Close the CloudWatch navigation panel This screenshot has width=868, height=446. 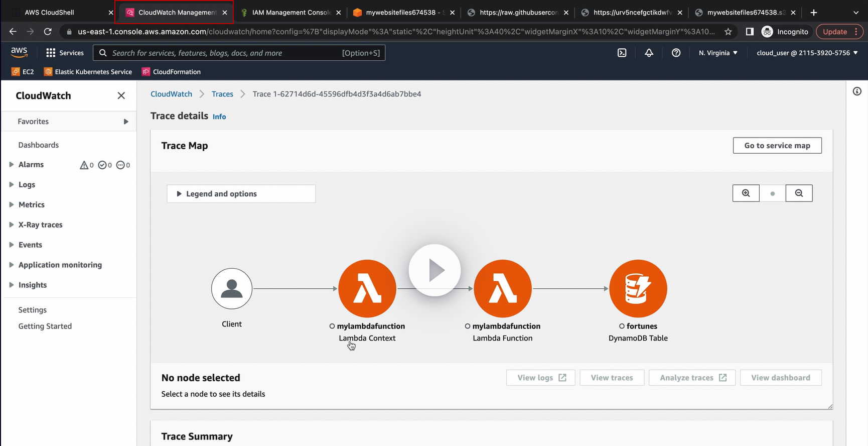click(121, 95)
